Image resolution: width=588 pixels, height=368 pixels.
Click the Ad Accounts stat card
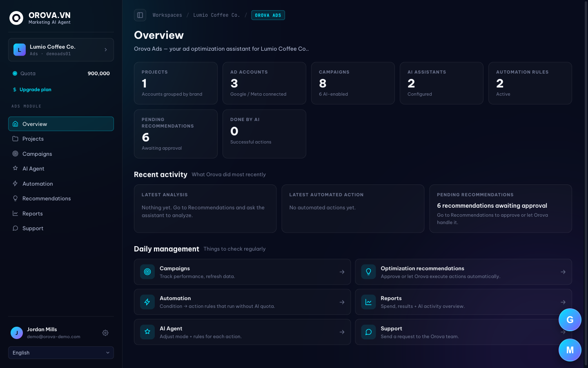[x=264, y=83]
